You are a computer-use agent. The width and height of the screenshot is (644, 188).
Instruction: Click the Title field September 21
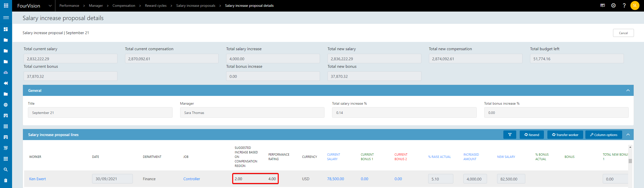[100, 112]
